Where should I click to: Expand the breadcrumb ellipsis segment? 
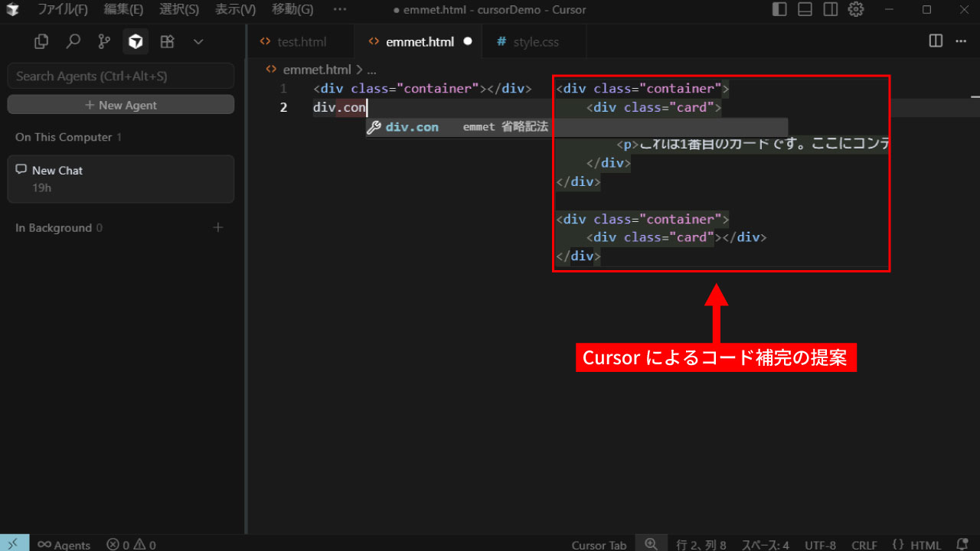tap(372, 70)
